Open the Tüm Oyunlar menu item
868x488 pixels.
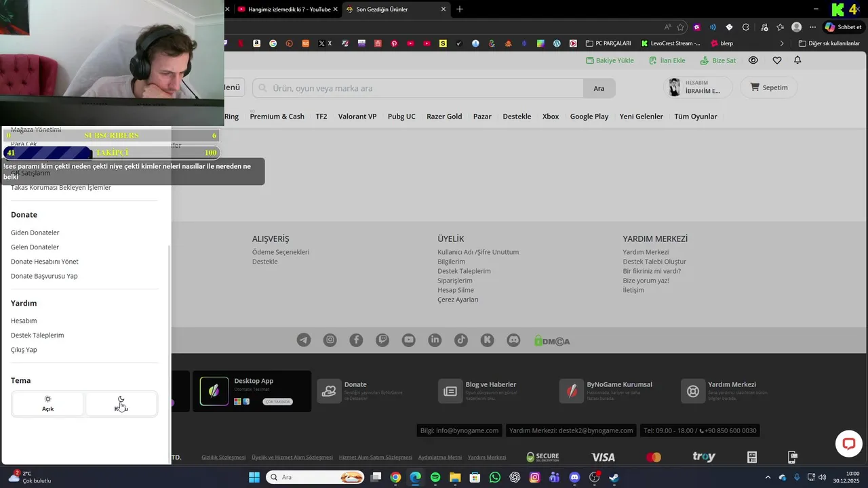tap(696, 117)
